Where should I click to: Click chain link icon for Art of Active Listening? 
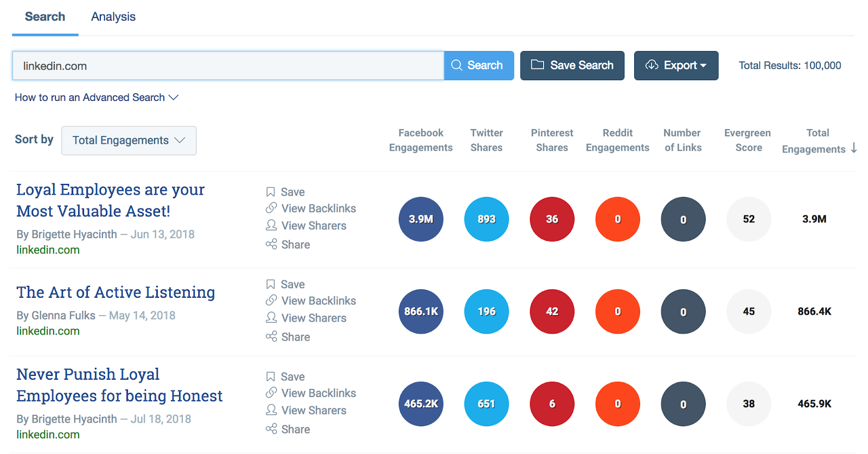tap(271, 300)
